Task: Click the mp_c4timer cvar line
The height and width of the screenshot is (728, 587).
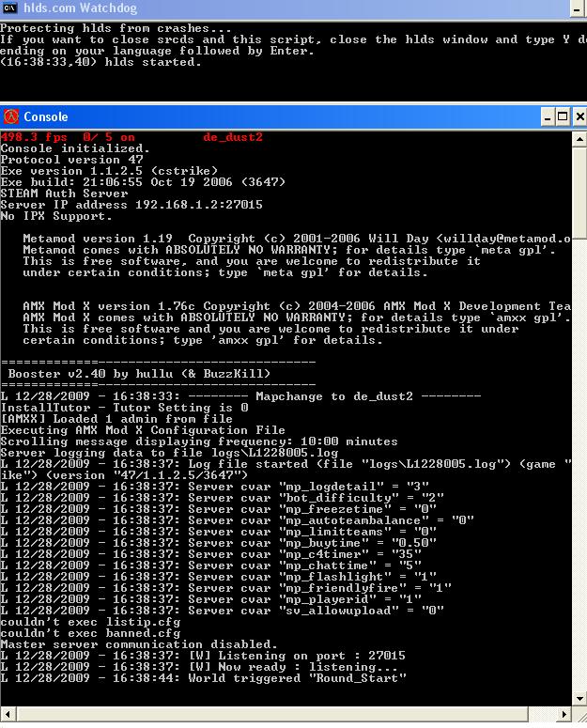Action: click(x=210, y=554)
